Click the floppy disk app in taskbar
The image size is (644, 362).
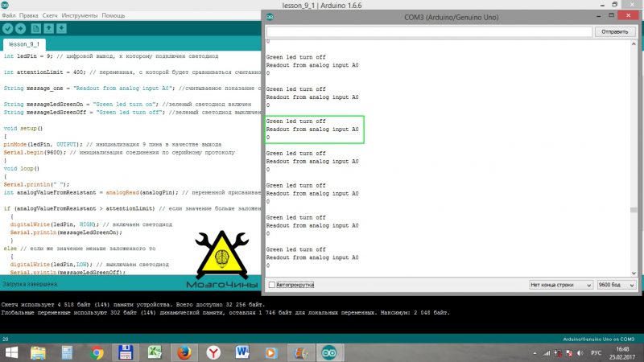[126, 352]
